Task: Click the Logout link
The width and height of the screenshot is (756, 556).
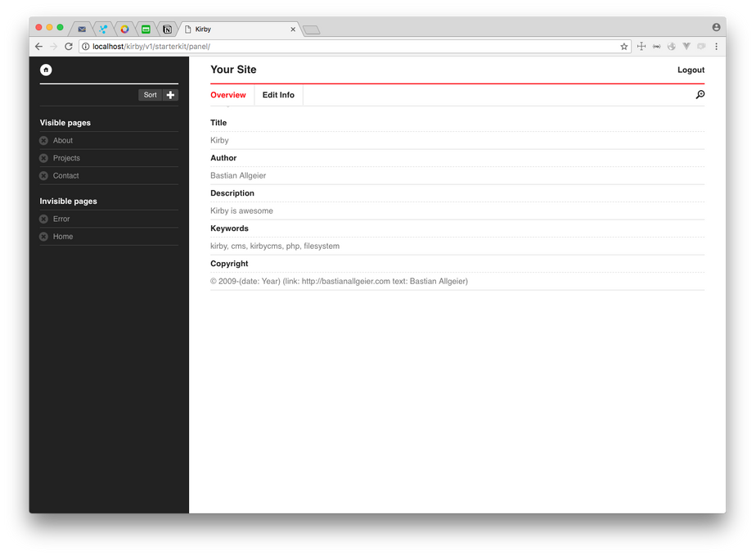Action: [691, 70]
